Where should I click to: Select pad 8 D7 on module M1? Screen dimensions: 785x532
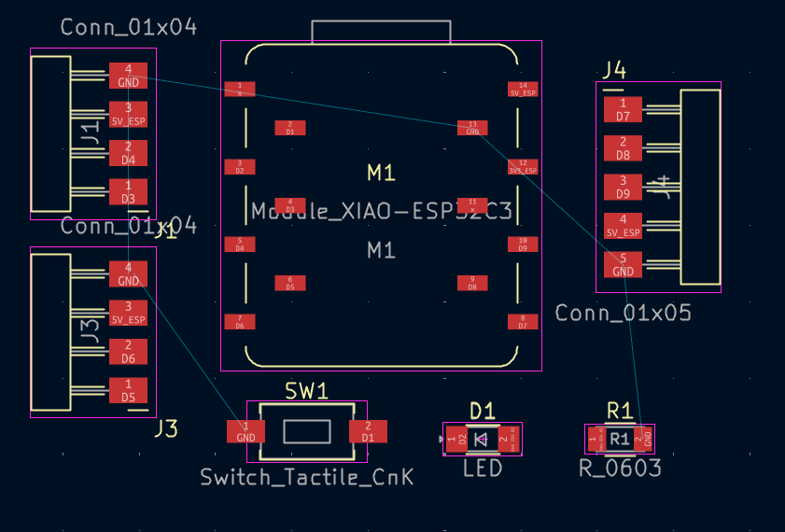[523, 322]
